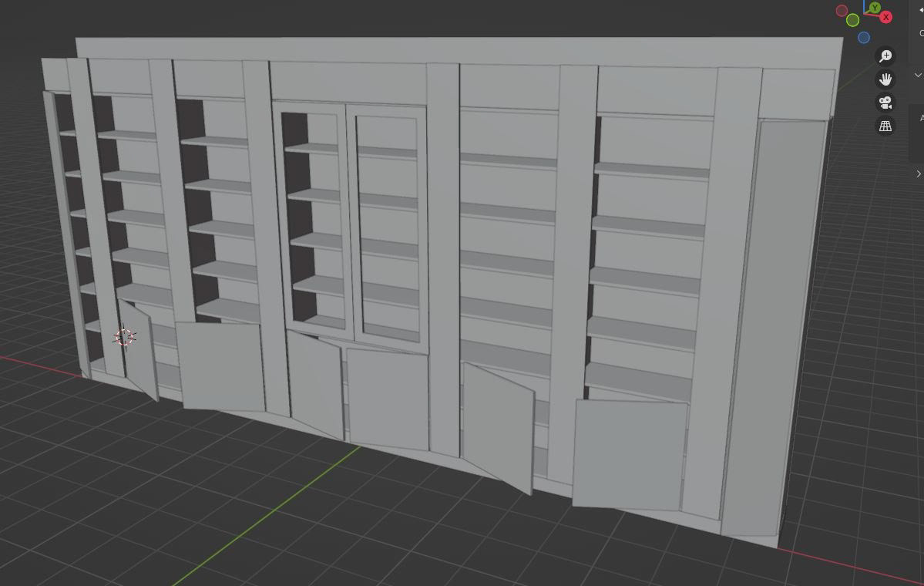Snap view to the green Y axis gizmo
This screenshot has width=924, height=586.
point(875,8)
